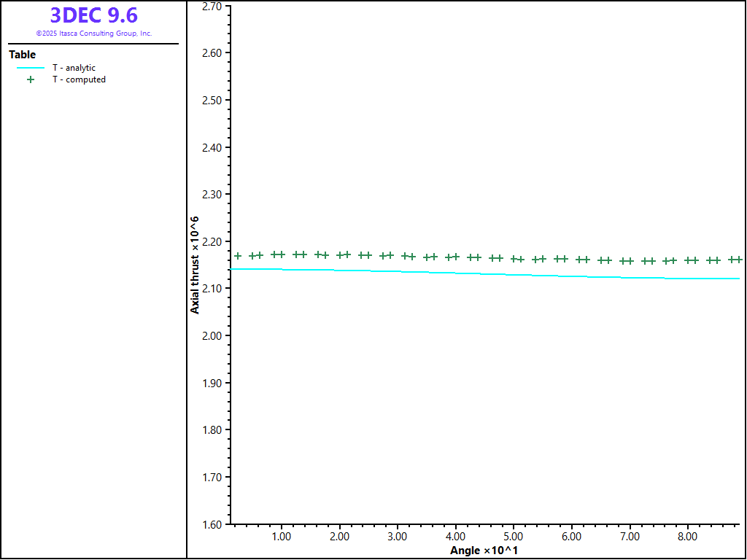Click the '3DEC 9.6' title text
Viewport: 747px width, 560px height.
[x=93, y=15]
